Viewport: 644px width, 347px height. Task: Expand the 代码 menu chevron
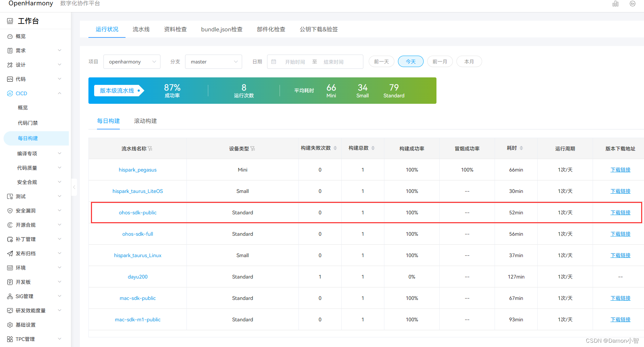click(x=60, y=79)
